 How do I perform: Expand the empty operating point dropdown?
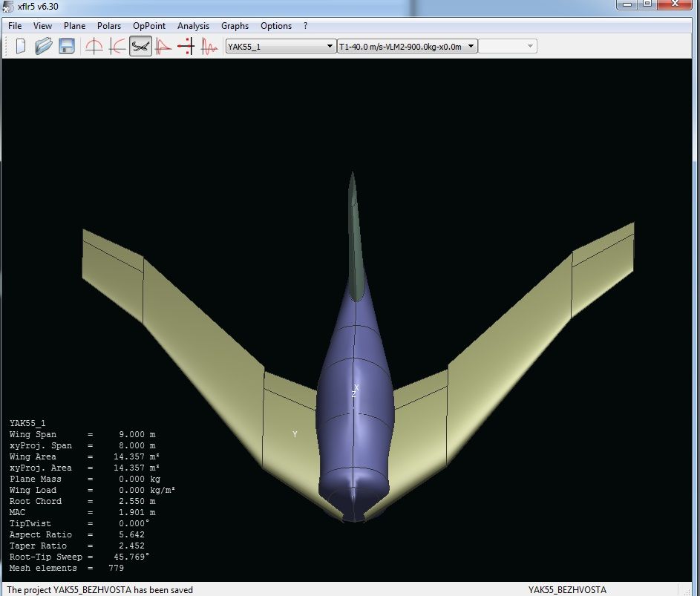(508, 47)
